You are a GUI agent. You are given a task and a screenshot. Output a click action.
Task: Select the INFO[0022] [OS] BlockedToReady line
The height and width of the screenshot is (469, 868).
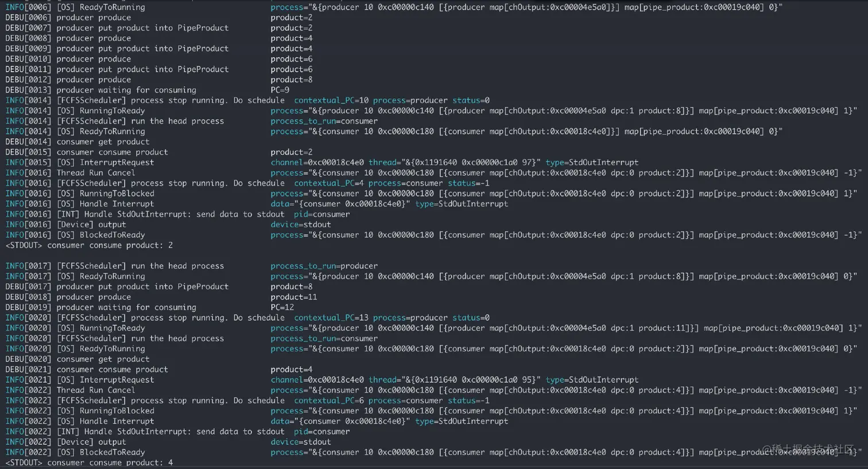pos(433,452)
